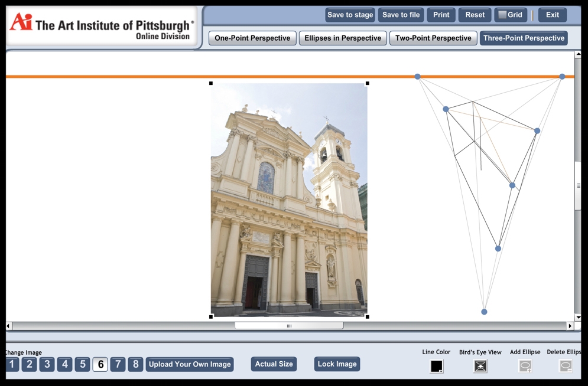This screenshot has height=386, width=588.
Task: Click the Delete Ellipse icon
Action: click(x=565, y=366)
